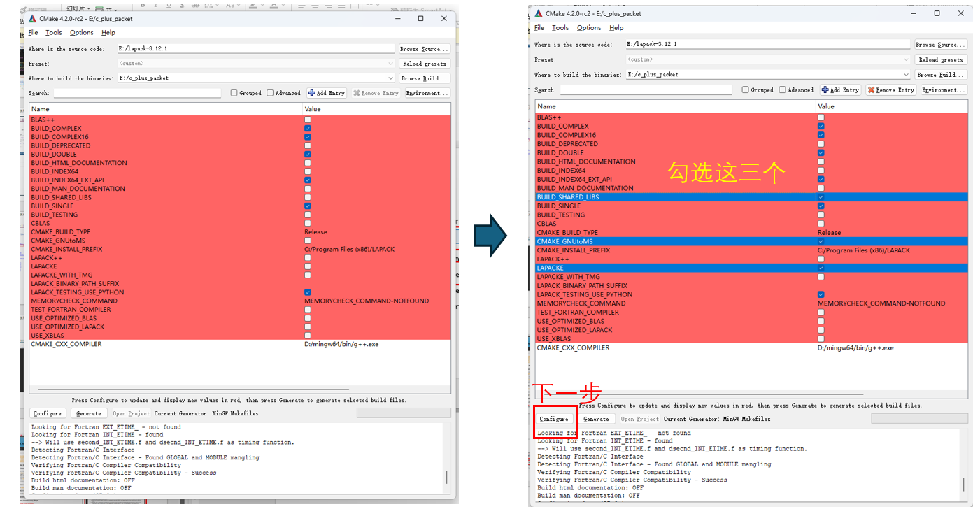This screenshot has height=509, width=980.
Task: Open Options menu in right CMake window
Action: [589, 28]
